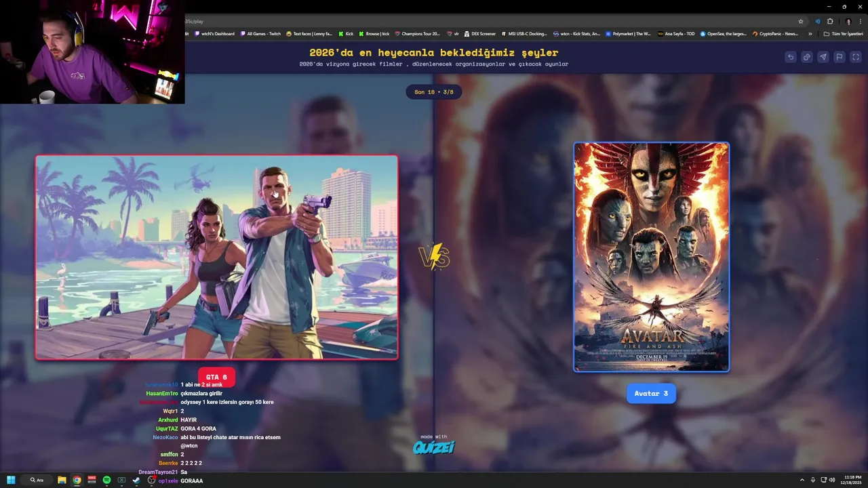The height and width of the screenshot is (488, 868).
Task: Open Steam from the taskbar
Action: click(136, 480)
